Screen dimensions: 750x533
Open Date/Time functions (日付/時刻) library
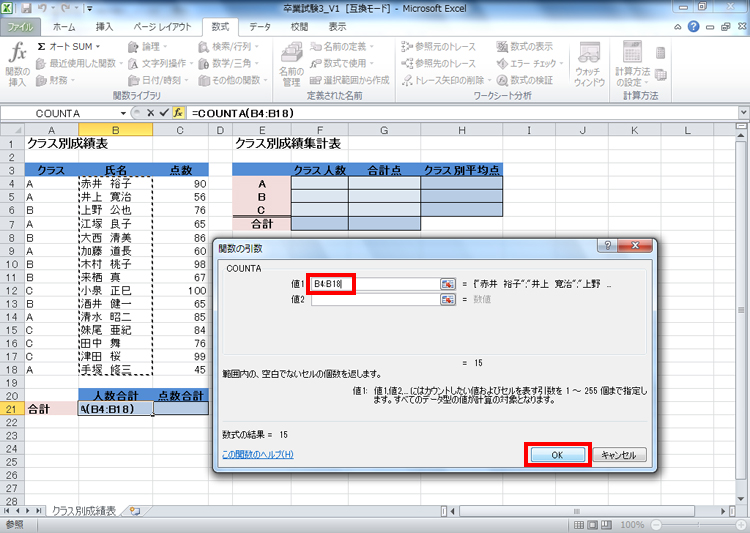158,80
